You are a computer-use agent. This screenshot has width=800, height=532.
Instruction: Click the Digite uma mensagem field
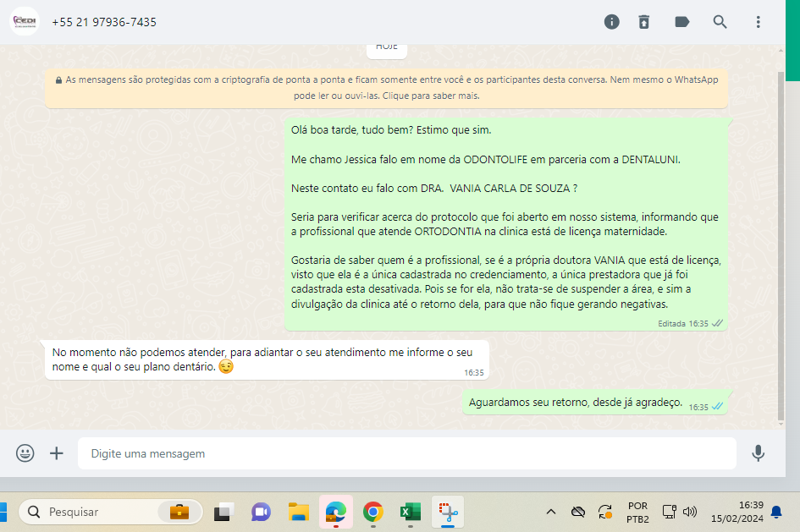click(406, 453)
